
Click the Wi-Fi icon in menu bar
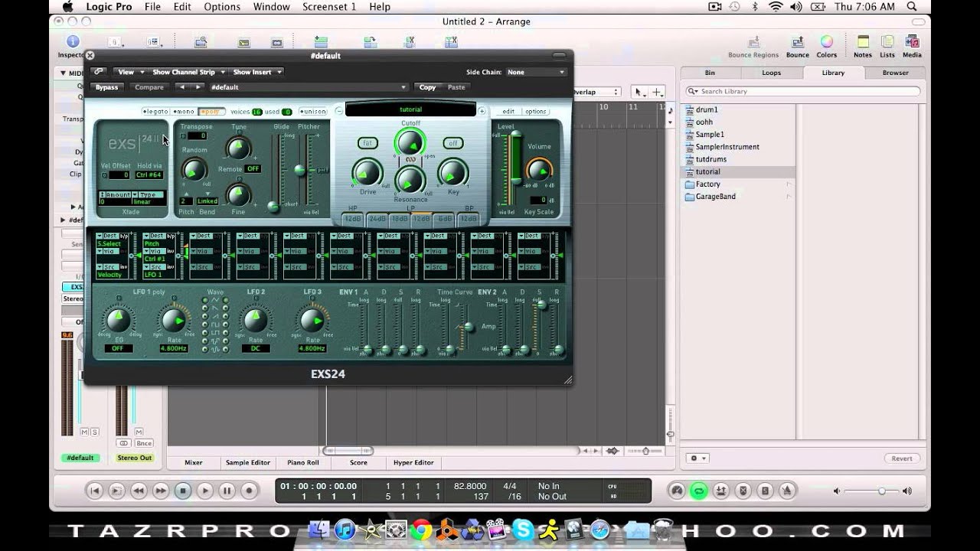pos(776,7)
